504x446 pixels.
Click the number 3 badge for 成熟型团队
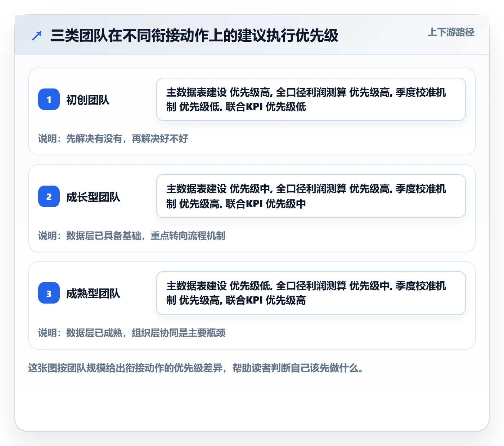[x=49, y=293]
